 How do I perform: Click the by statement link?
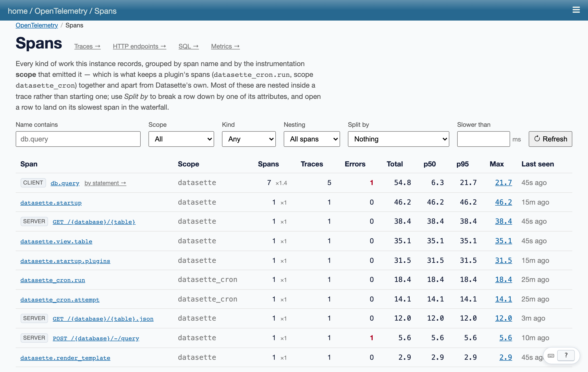[x=105, y=183]
